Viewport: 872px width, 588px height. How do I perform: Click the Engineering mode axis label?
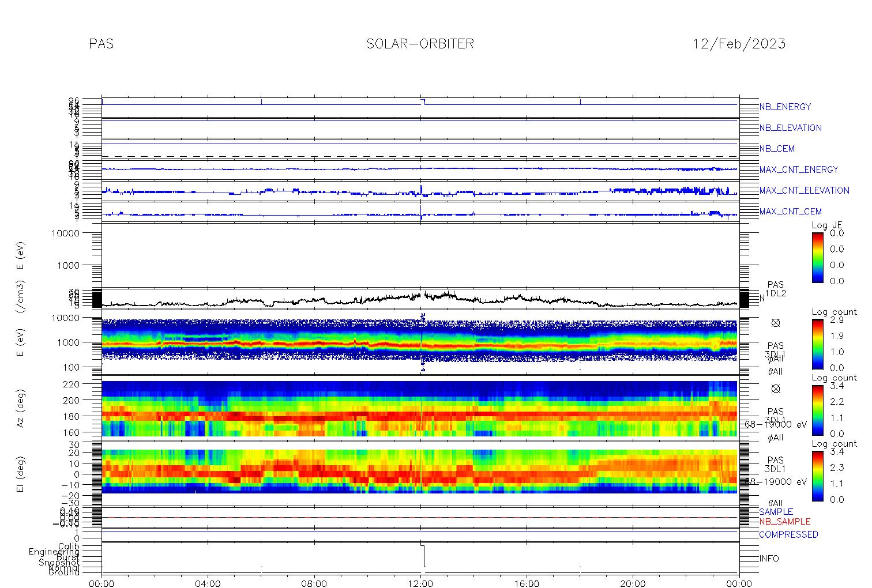pyautogui.click(x=55, y=552)
